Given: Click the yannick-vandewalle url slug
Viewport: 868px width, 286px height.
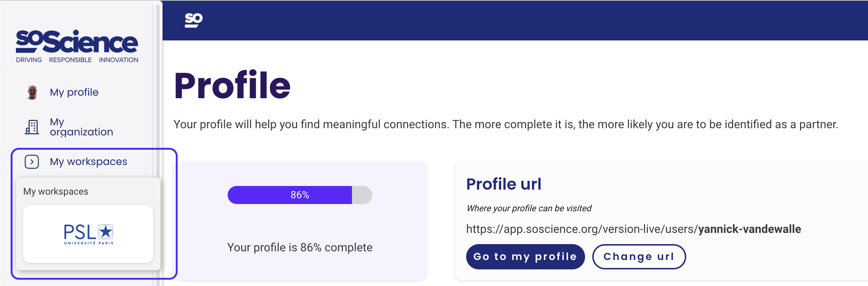Looking at the screenshot, I should pyautogui.click(x=749, y=229).
